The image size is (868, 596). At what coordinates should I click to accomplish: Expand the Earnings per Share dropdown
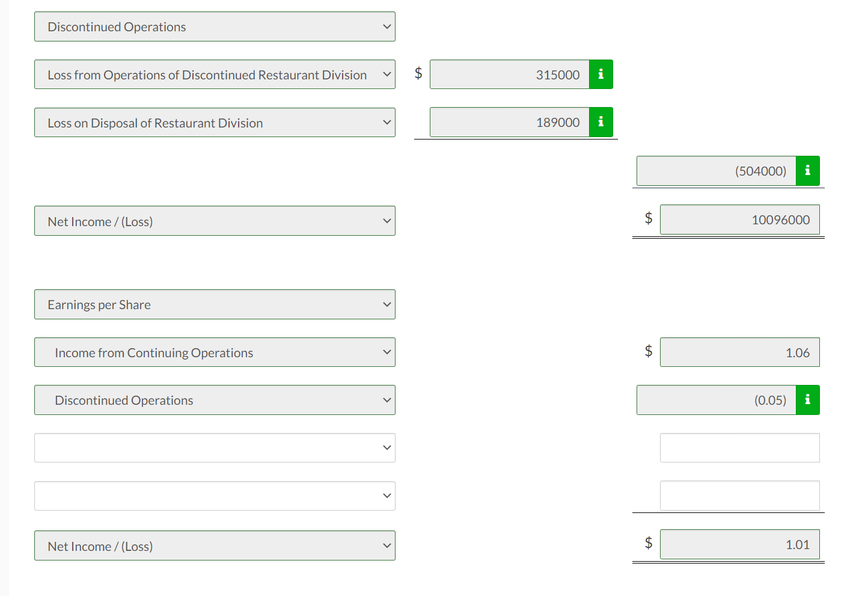215,305
